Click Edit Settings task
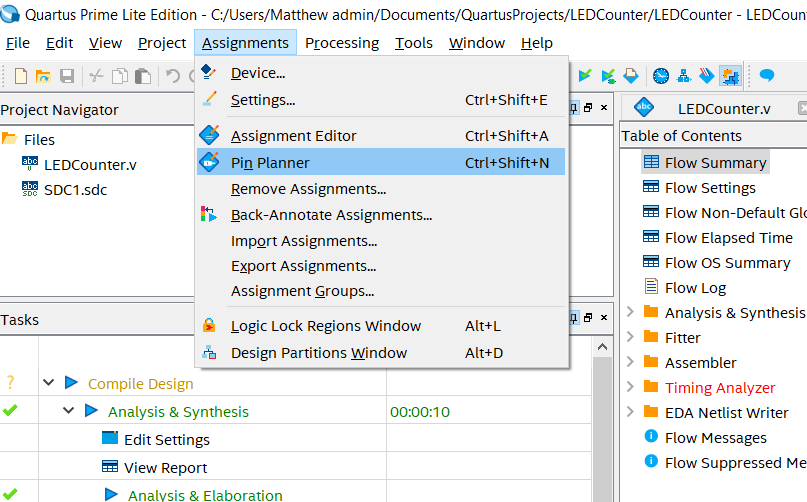Screen dimensions: 807x502 tap(167, 440)
